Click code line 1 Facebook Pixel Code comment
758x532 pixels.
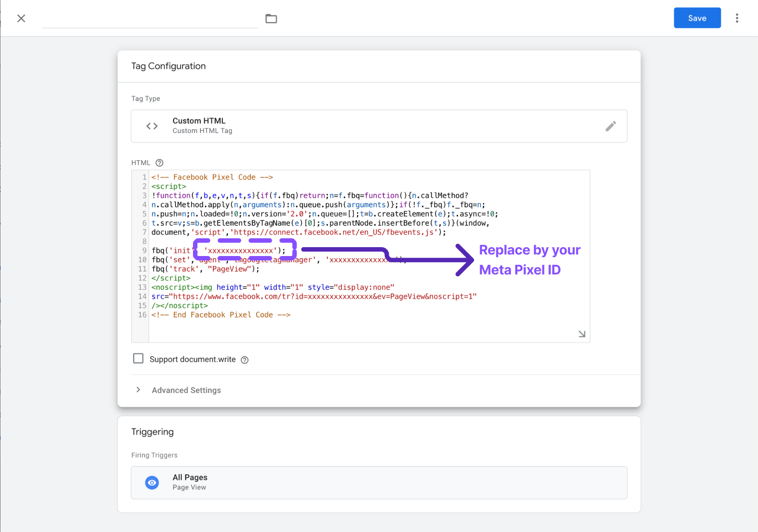click(212, 177)
